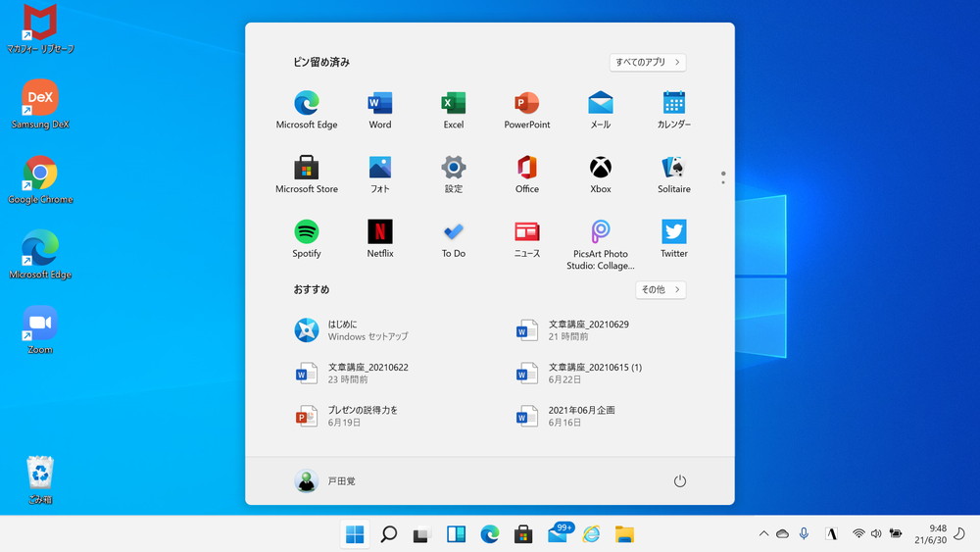Launch Microsoft Store from pinned apps
Screen dimensions: 980x552
pyautogui.click(x=306, y=175)
